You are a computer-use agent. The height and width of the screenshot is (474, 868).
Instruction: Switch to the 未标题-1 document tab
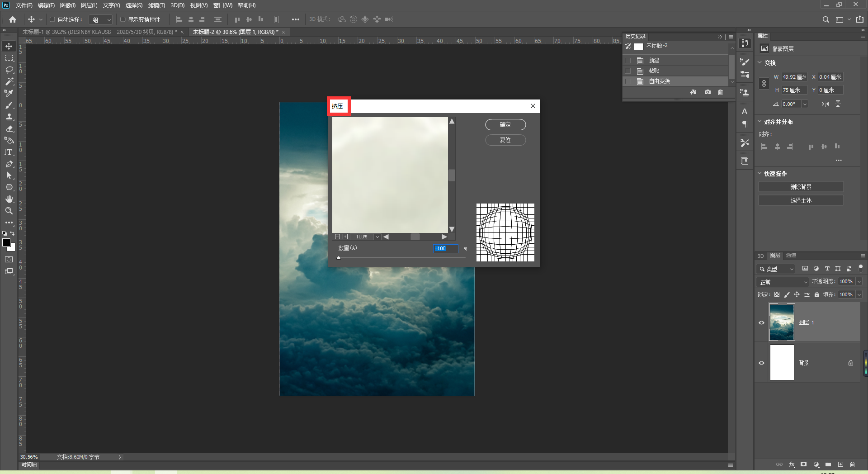99,32
